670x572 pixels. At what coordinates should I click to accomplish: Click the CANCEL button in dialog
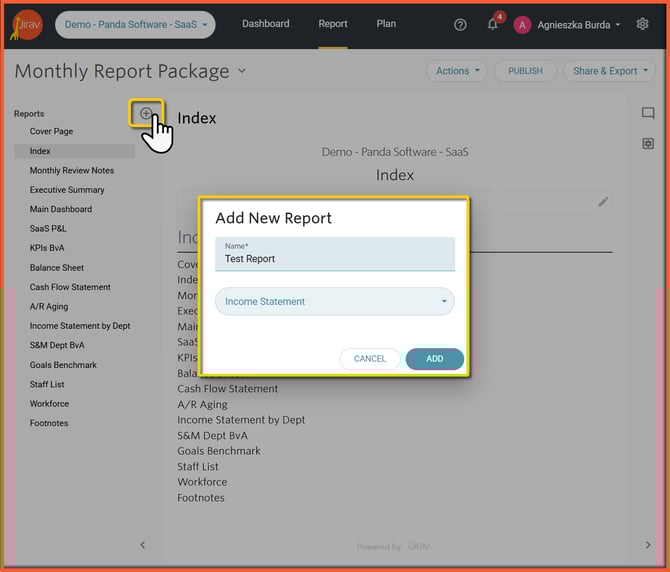tap(370, 359)
